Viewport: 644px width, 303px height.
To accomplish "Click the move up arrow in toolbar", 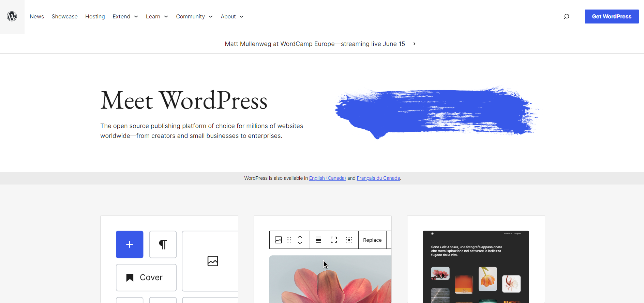I will pyautogui.click(x=300, y=237).
